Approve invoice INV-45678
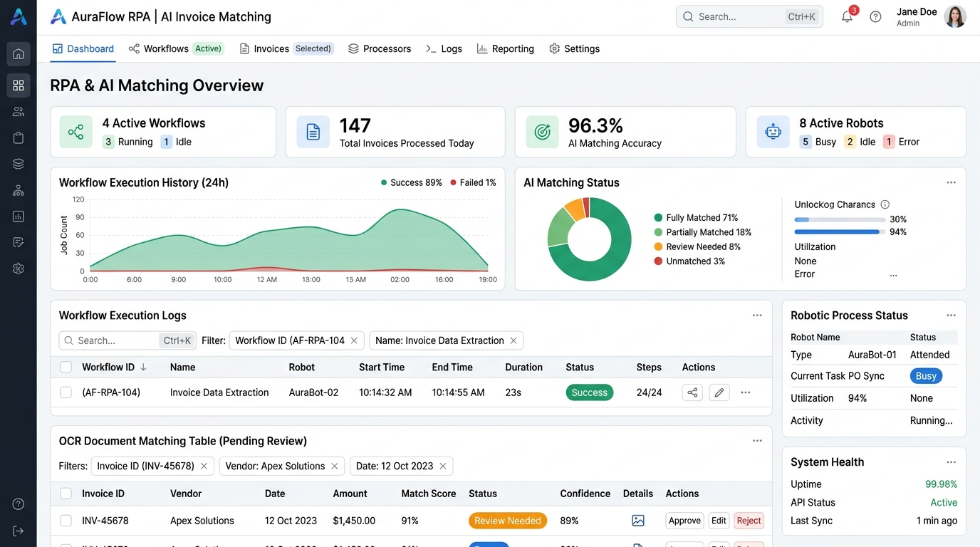The image size is (980, 547). point(684,521)
